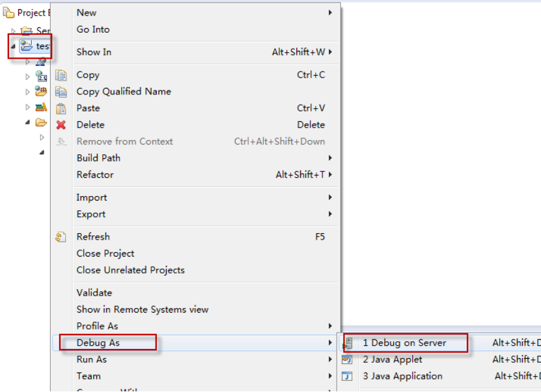This screenshot has width=541, height=392.
Task: Choose Go Into from context menu
Action: [196, 29]
